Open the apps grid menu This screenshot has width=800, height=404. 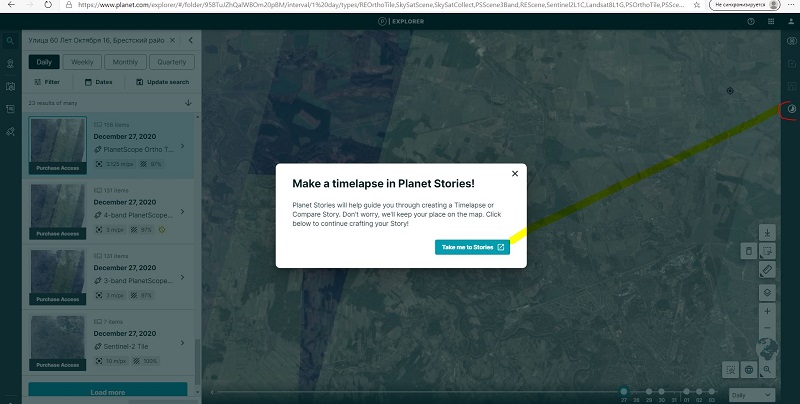pyautogui.click(x=771, y=21)
